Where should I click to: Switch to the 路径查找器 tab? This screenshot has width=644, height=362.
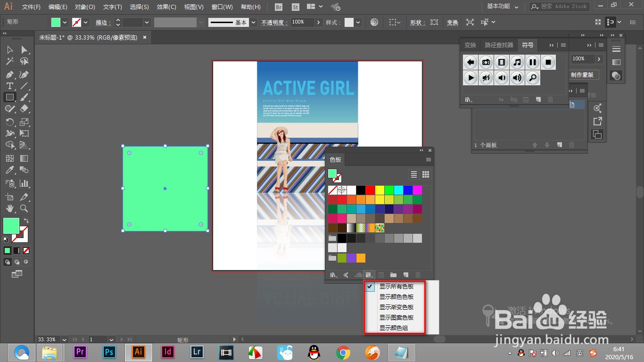499,45
